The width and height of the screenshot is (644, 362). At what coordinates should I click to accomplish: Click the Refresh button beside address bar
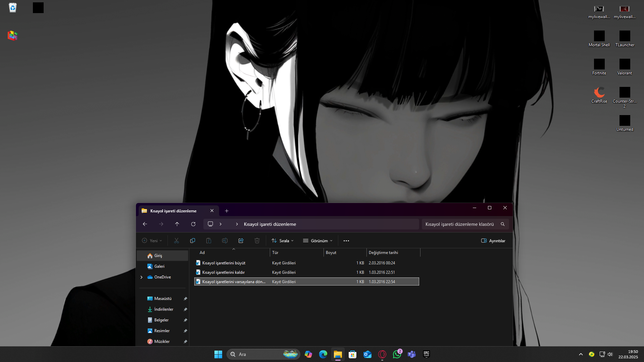[x=193, y=224]
